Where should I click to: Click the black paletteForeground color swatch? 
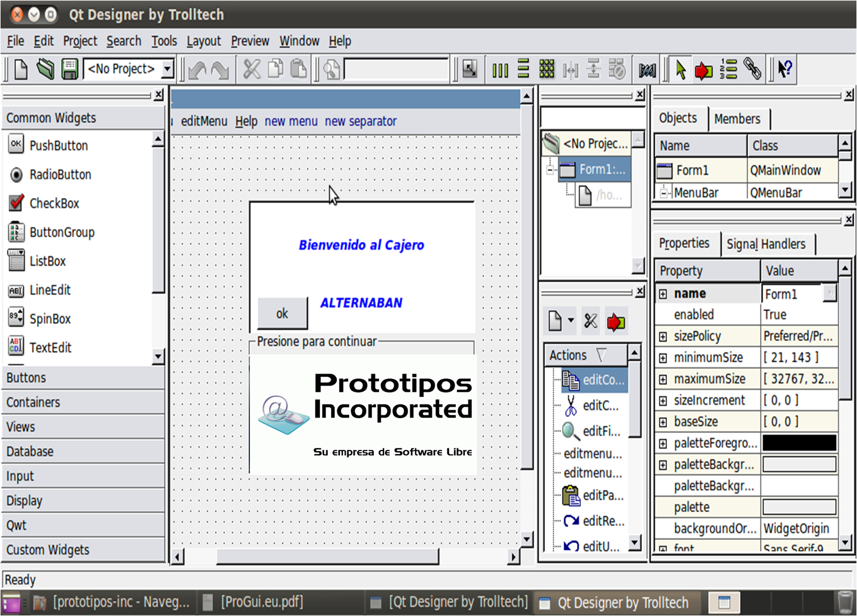tap(799, 443)
